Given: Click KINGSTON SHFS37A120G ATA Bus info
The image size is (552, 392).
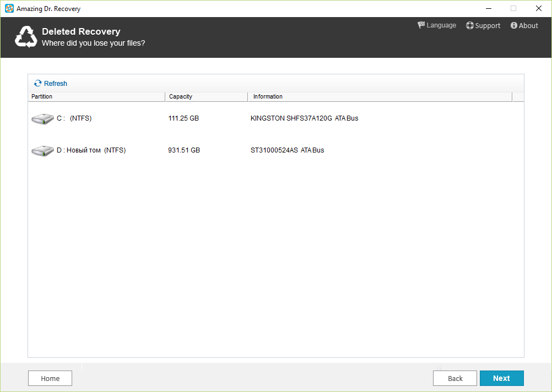Looking at the screenshot, I should tap(304, 118).
